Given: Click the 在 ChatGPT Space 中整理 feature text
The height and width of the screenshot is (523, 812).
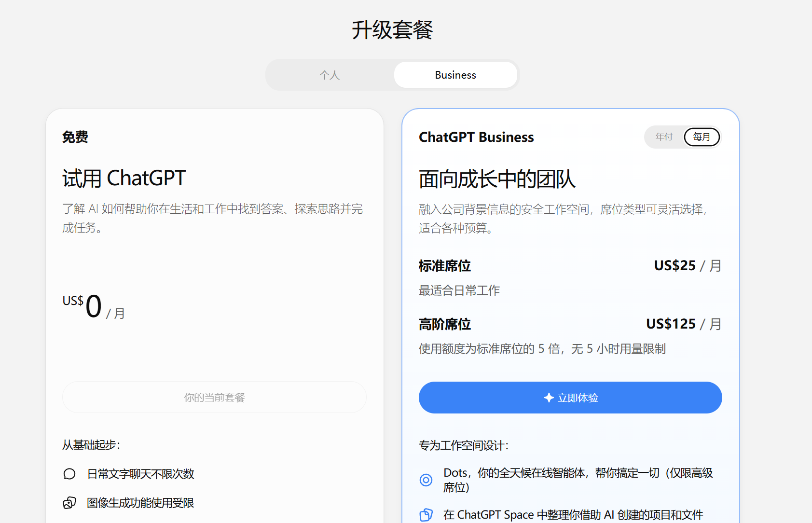Looking at the screenshot, I should (x=573, y=515).
